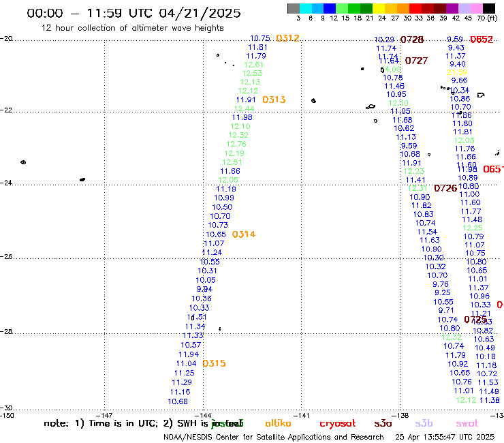Select the wave height value 12.03
The width and height of the screenshot is (504, 443).
coord(464,140)
